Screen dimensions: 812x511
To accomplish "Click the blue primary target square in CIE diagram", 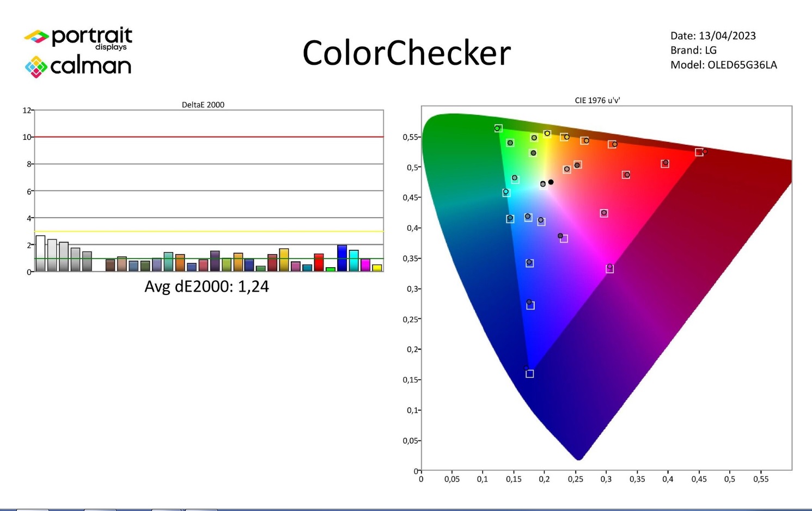I will pyautogui.click(x=530, y=374).
